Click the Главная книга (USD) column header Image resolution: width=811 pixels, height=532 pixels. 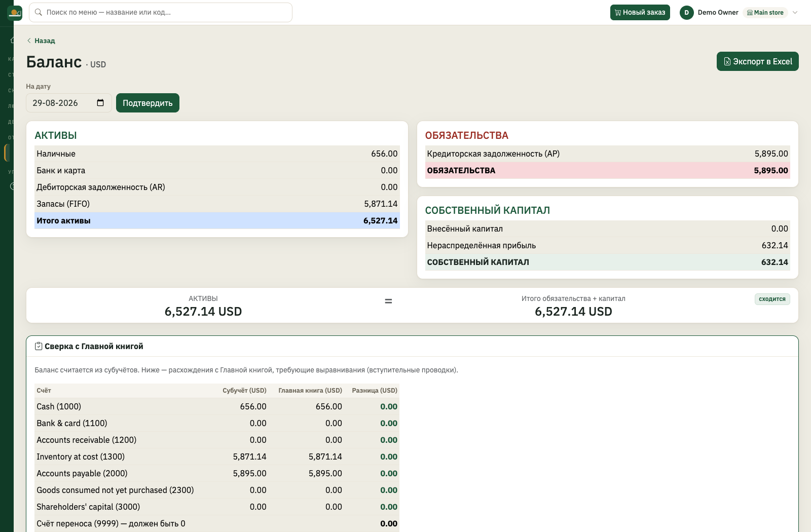point(310,390)
